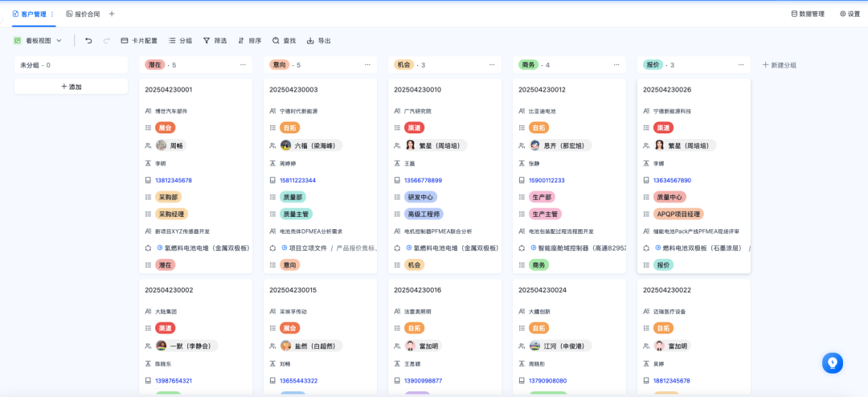This screenshot has width=868, height=397.
Task: Open the 潜在 column more-options menu
Action: point(243,64)
